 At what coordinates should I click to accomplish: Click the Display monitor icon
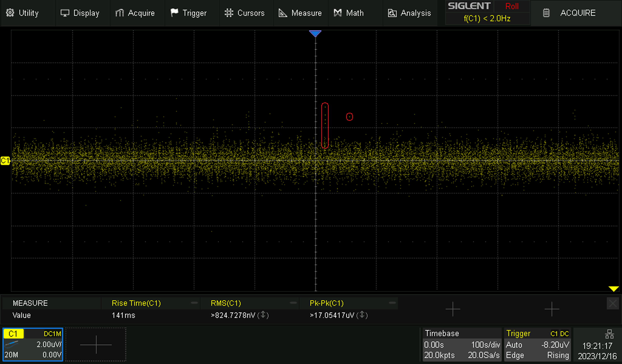pyautogui.click(x=65, y=13)
